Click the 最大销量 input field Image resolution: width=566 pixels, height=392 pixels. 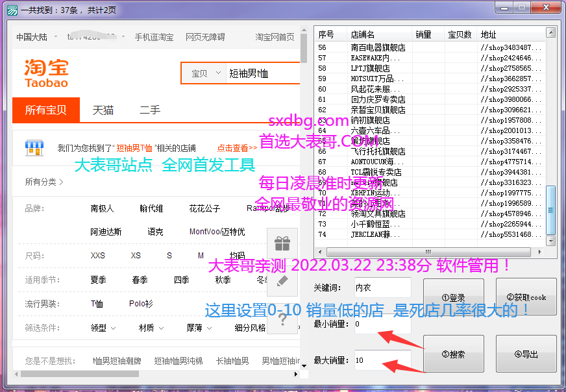(382, 360)
